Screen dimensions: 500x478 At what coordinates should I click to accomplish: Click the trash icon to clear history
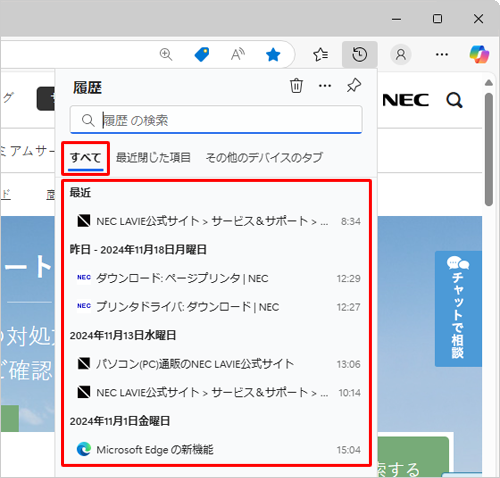click(x=296, y=86)
